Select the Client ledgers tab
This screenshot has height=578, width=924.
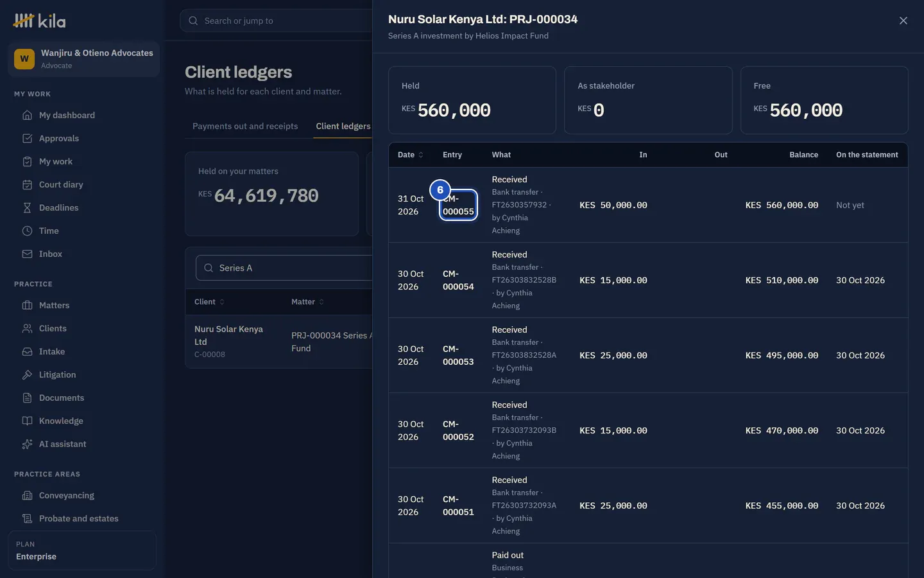[343, 127]
